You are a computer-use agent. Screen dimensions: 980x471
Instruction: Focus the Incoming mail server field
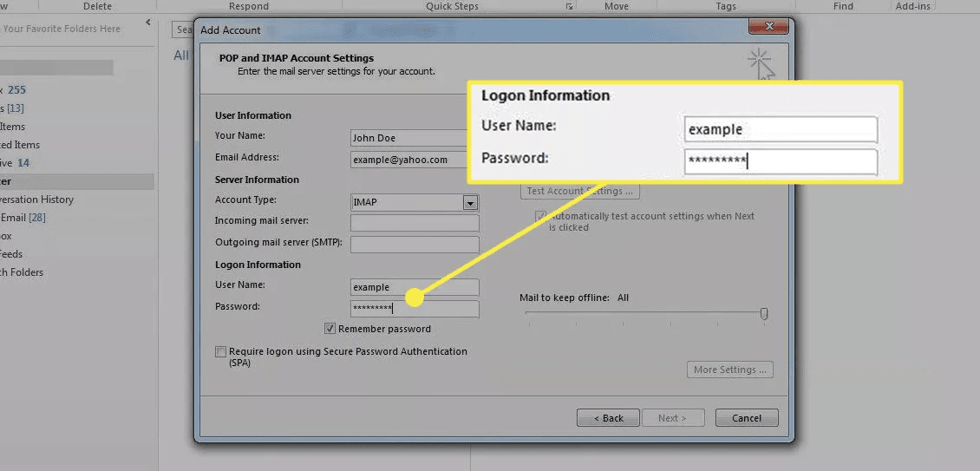tap(415, 223)
